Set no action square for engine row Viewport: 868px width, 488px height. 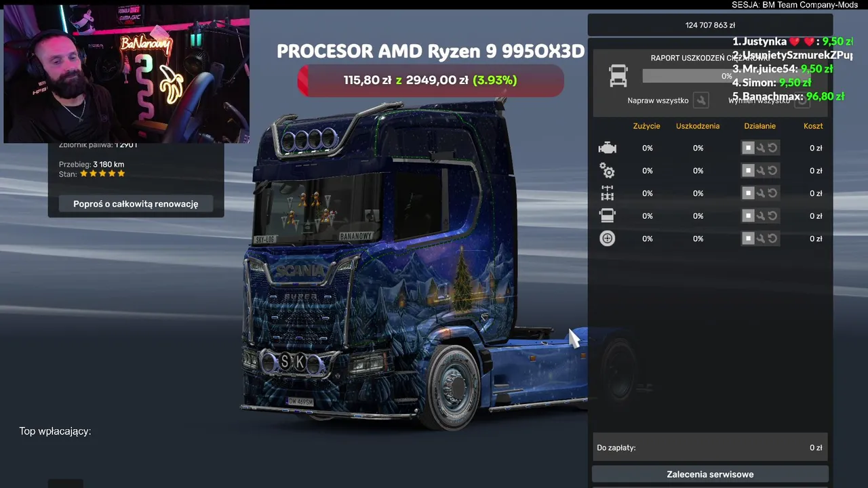pos(748,148)
